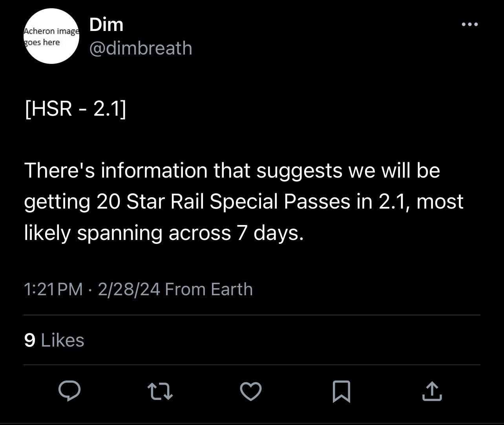The image size is (504, 425).
Task: Toggle the like state on the tweet
Action: [x=251, y=391]
